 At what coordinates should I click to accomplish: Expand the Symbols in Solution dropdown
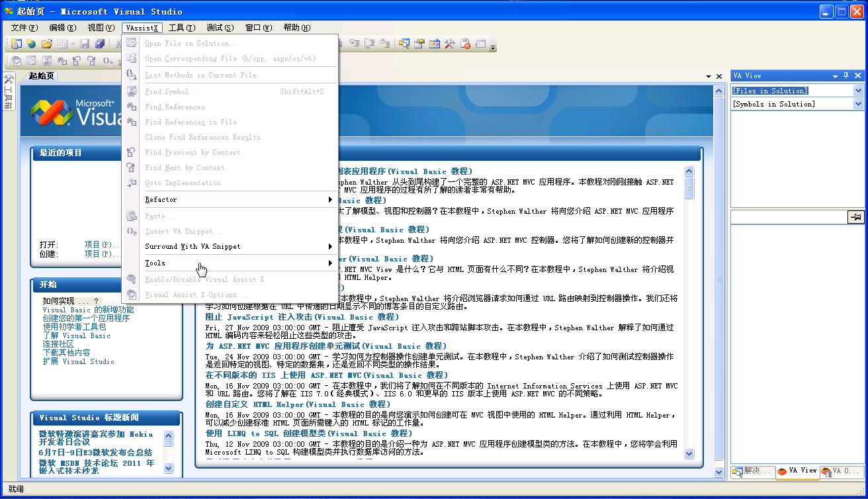(859, 104)
